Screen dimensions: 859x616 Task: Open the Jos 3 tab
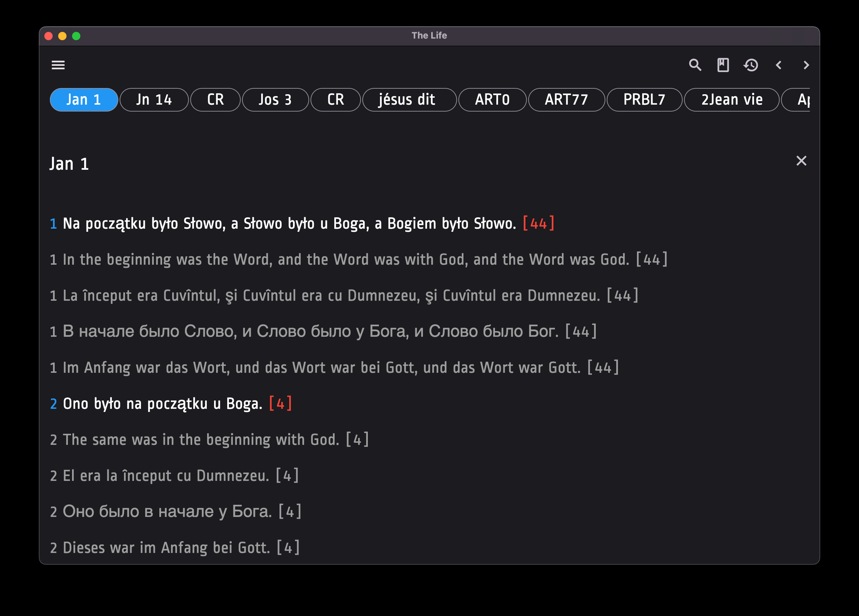[x=275, y=100]
